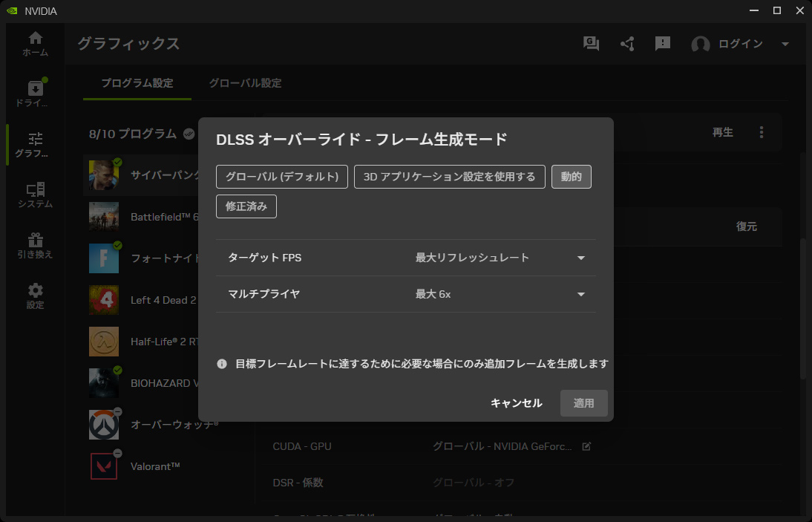Open the システム sidebar icon
The image size is (812, 522).
(x=35, y=195)
